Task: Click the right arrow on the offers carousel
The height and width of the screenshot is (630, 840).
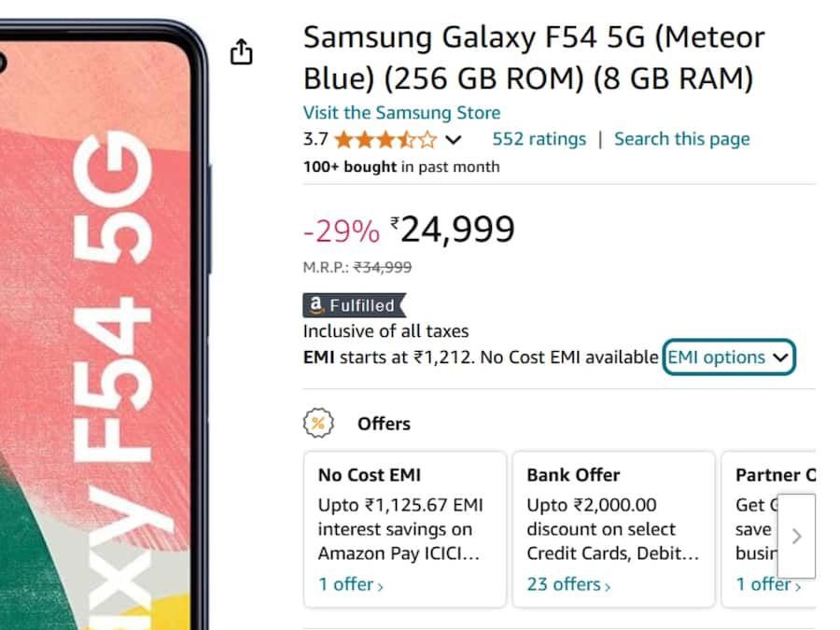Action: click(797, 537)
